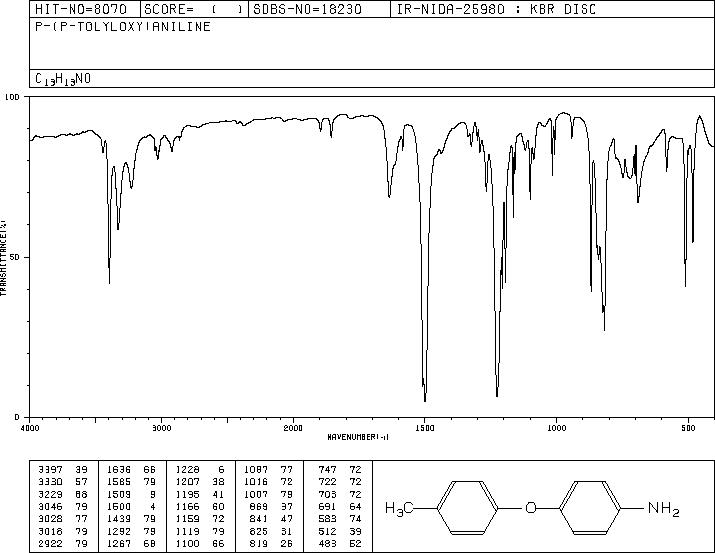Screen dimensions: 715x553
Task: Click the compound name P-(P-TOLYLOXY)ANILINE
Action: [x=123, y=26]
